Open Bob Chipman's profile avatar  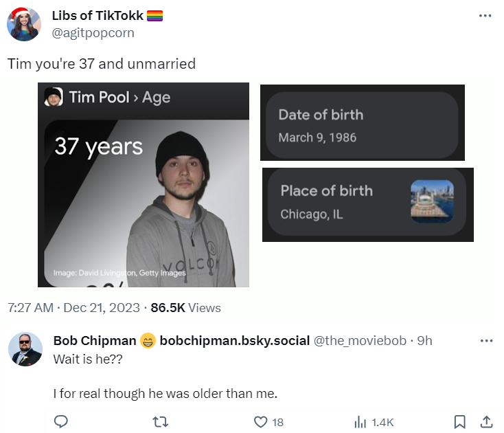pyautogui.click(x=25, y=348)
